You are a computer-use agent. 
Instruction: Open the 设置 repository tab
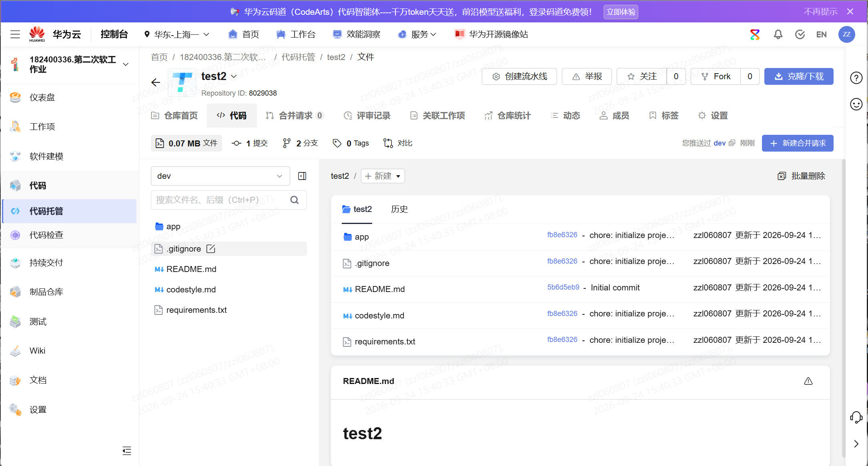713,116
